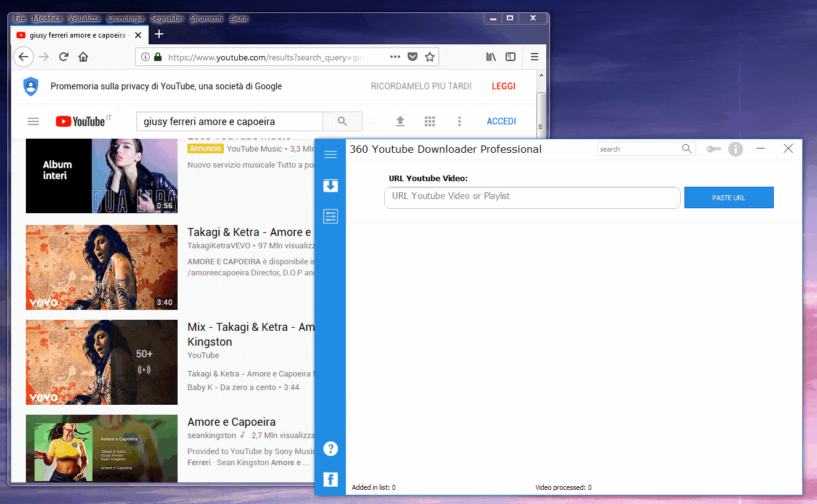Screen dimensions: 817x504
Task: Click Video processed: 0 status text
Action: [564, 487]
